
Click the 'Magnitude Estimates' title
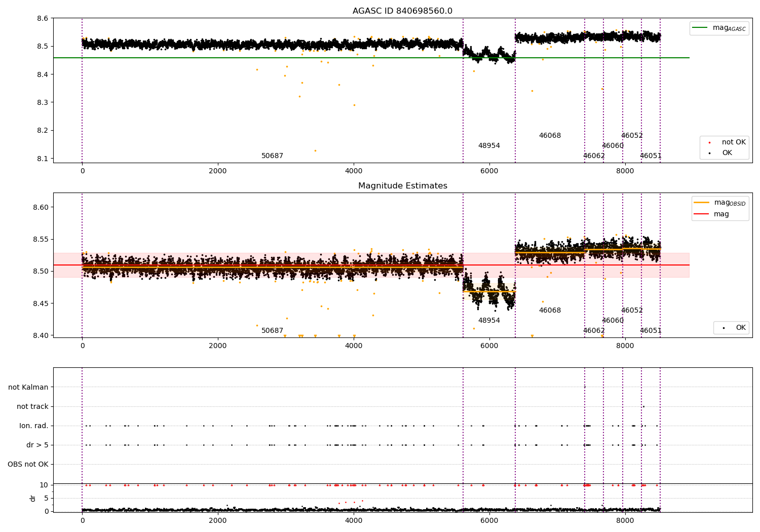click(403, 186)
